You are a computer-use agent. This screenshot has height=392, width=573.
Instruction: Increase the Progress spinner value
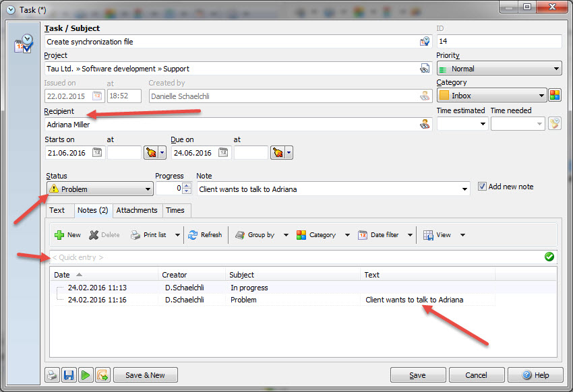click(187, 186)
